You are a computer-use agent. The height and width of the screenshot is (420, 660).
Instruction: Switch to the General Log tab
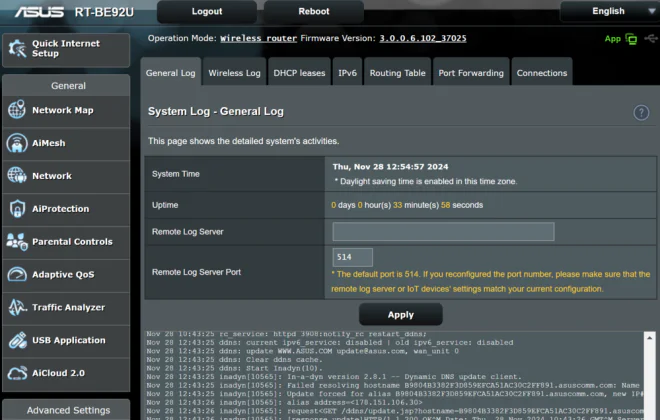170,73
